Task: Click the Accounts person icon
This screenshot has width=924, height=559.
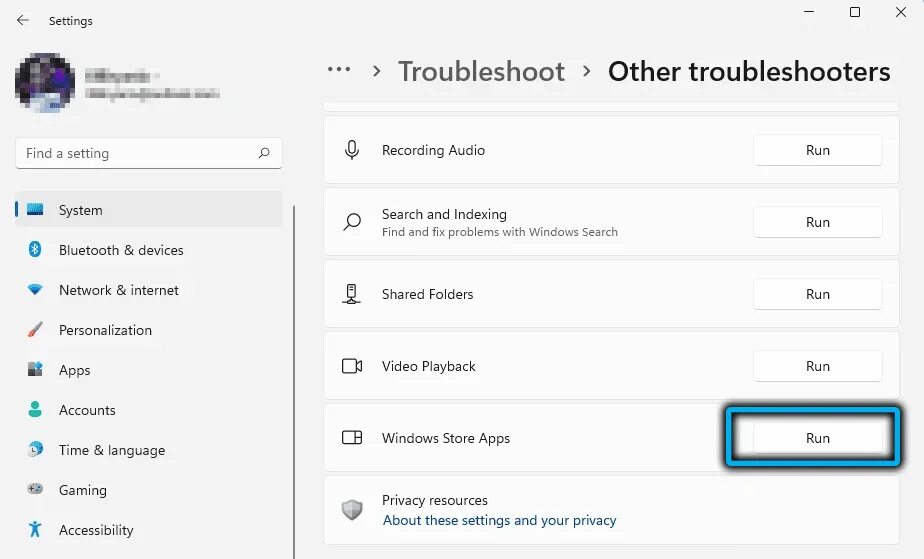Action: [35, 410]
